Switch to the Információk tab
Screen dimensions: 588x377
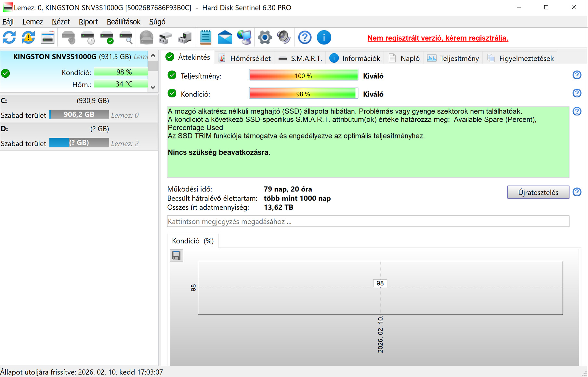355,58
